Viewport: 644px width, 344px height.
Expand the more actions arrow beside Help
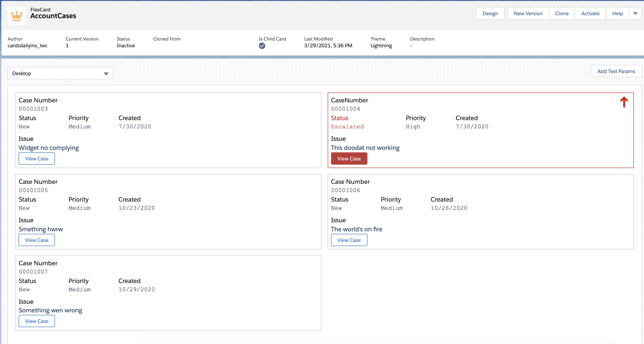click(635, 14)
